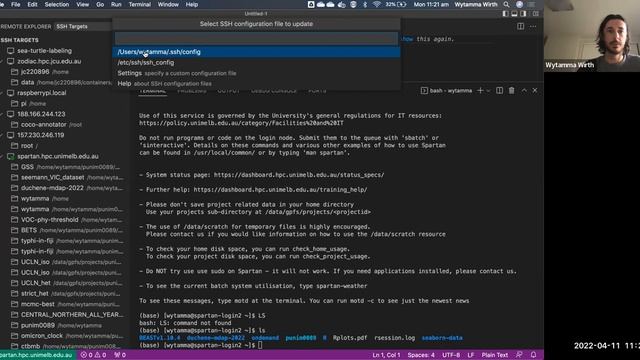Collapse the SSH TARGETS section header
Image resolution: width=640 pixels, height=360 pixels.
(20, 40)
